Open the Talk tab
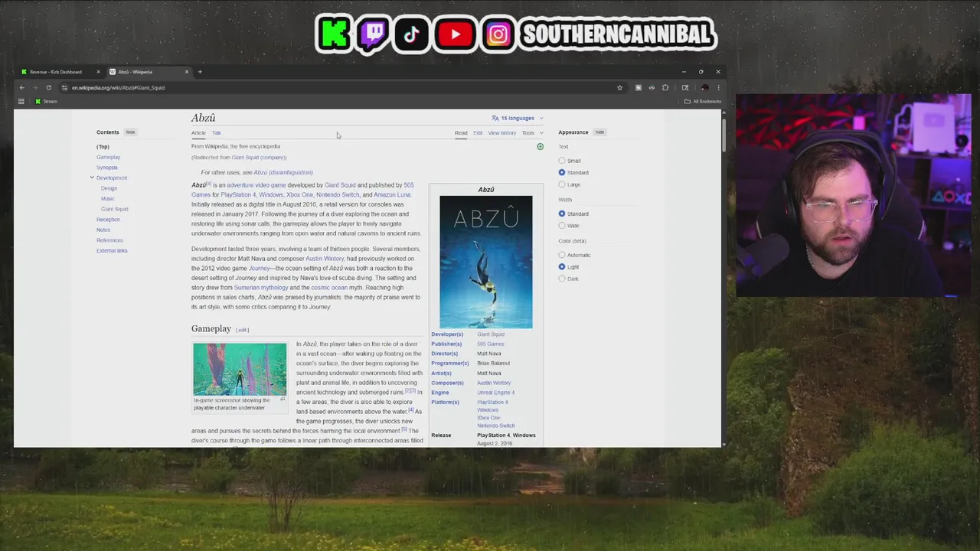Image resolution: width=980 pixels, height=551 pixels. pyautogui.click(x=217, y=133)
